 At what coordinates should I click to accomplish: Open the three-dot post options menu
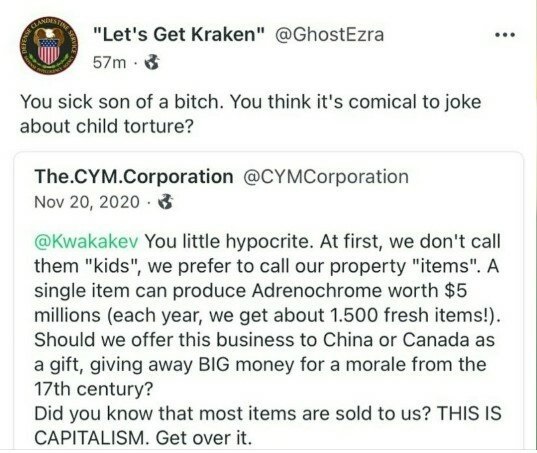(x=505, y=35)
